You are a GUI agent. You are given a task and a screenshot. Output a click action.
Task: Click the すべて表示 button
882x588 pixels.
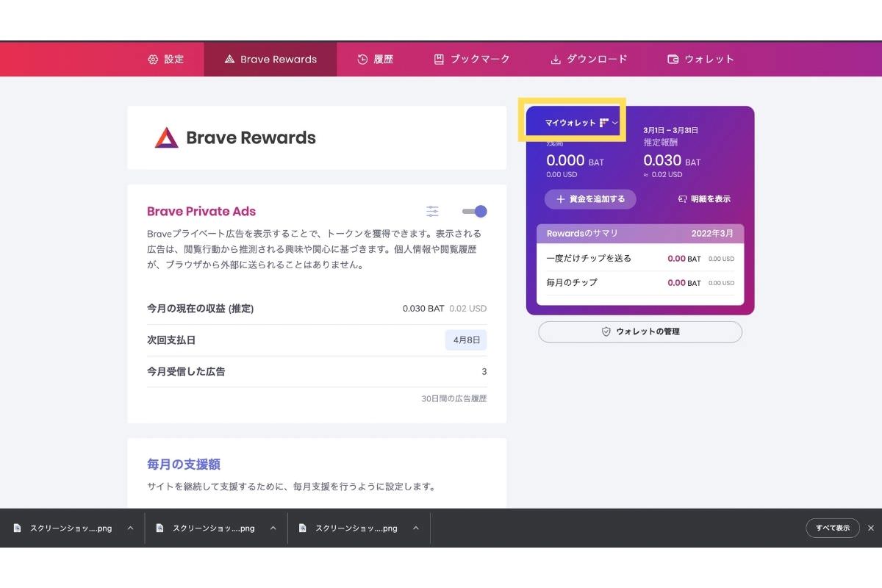(x=832, y=528)
